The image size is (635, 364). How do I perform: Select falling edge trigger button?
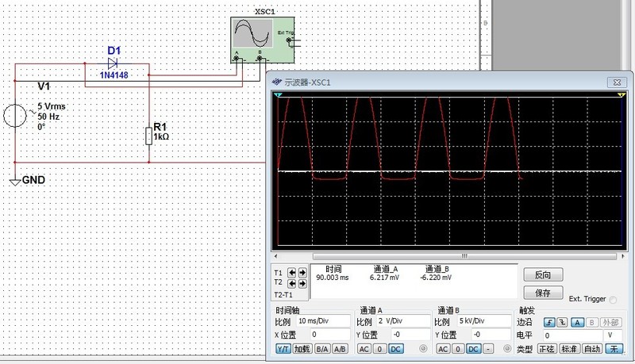click(561, 322)
